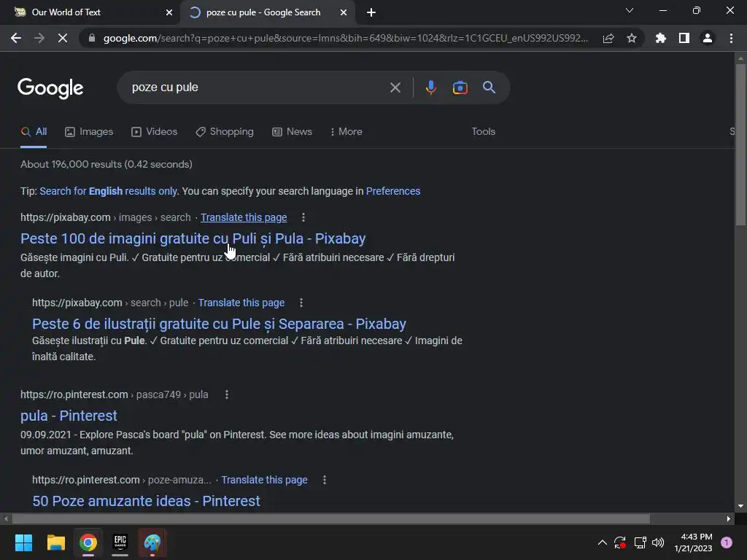Image resolution: width=747 pixels, height=560 pixels.
Task: Click right arrow of horizontal scrollbar
Action: pyautogui.click(x=729, y=518)
